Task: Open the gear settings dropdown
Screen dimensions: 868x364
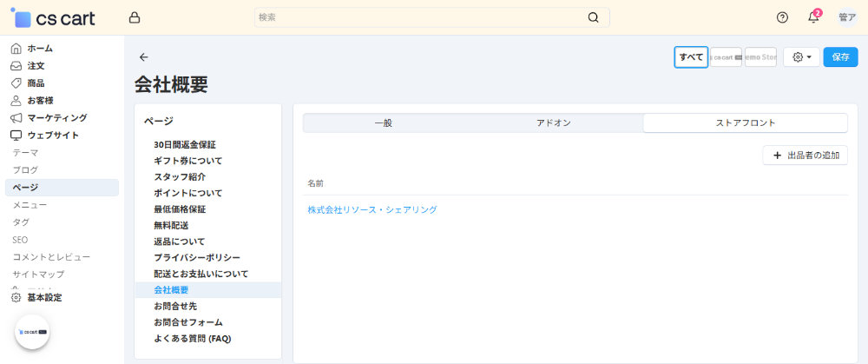Action: [x=801, y=57]
